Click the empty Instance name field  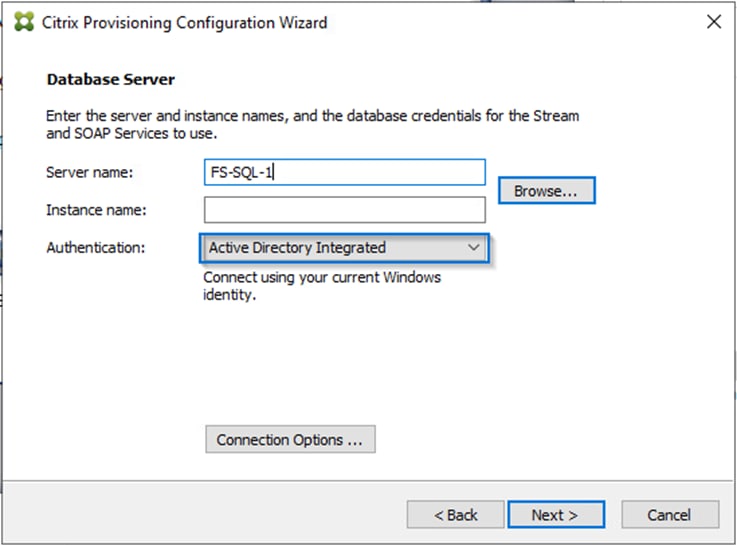click(x=345, y=210)
